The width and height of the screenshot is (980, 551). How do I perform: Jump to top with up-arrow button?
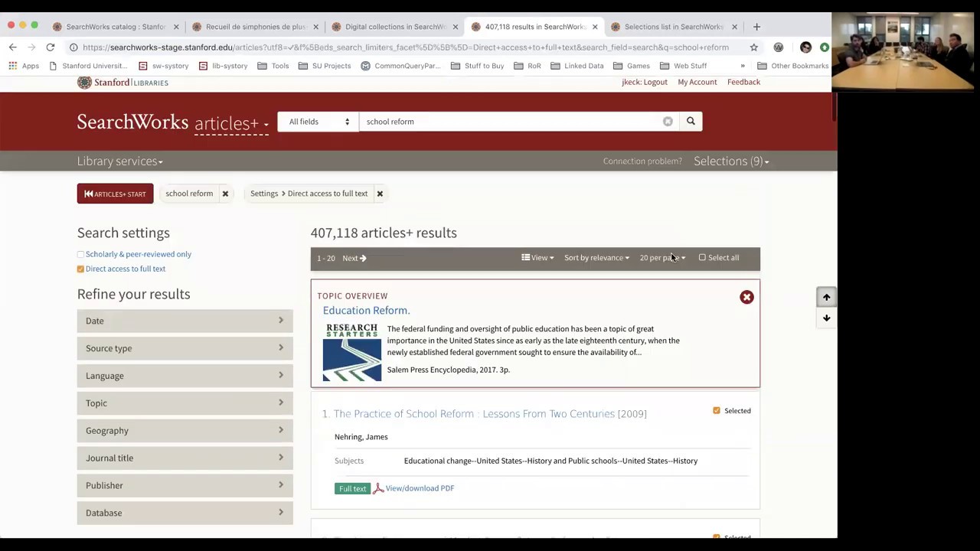826,297
